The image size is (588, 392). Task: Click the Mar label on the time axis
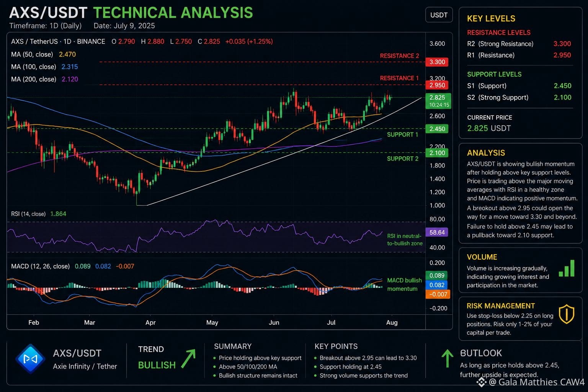pos(90,322)
